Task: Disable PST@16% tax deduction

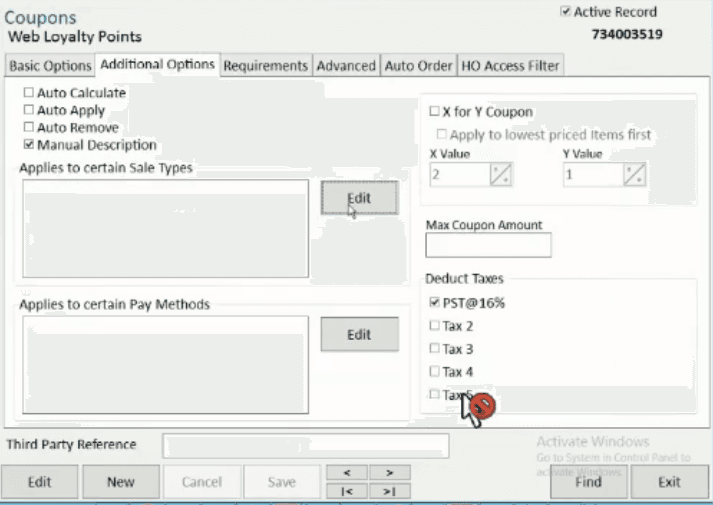Action: 434,302
